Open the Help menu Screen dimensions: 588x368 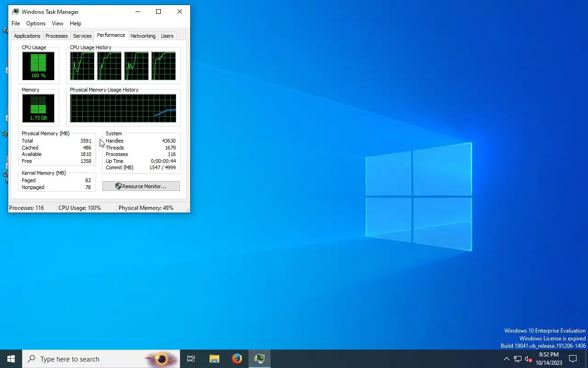pos(75,23)
